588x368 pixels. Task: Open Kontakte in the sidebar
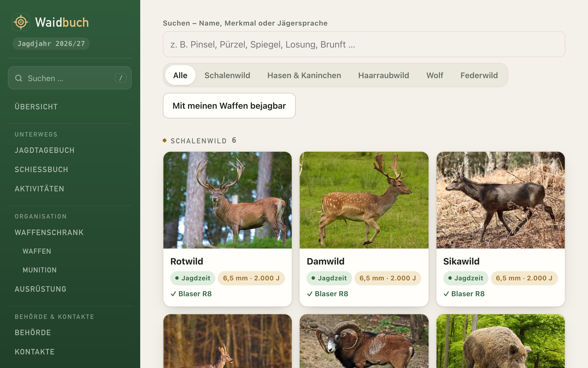[x=35, y=352]
